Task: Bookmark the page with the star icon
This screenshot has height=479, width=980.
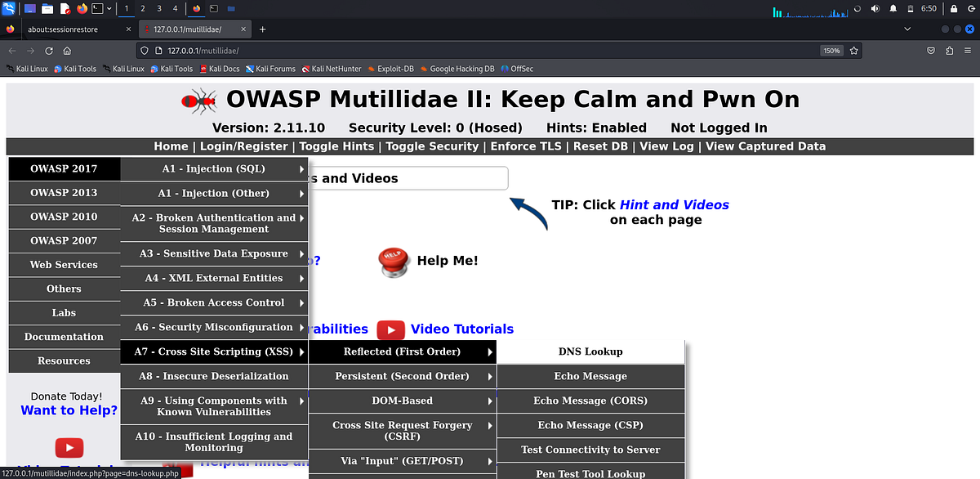Action: 854,50
